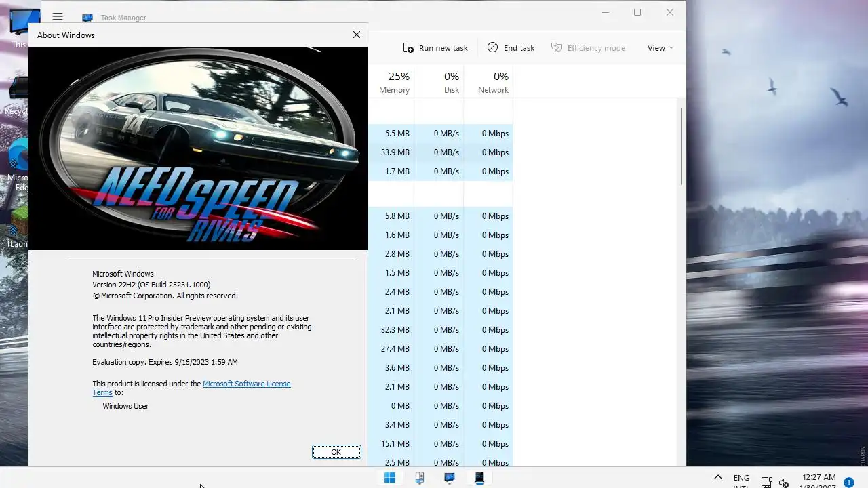Image resolution: width=868 pixels, height=488 pixels.
Task: Sort processes by the Disk column header
Action: 439,82
